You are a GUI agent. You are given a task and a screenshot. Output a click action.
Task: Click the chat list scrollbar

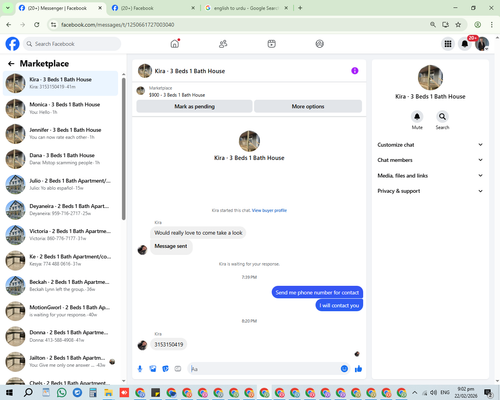coord(124,149)
